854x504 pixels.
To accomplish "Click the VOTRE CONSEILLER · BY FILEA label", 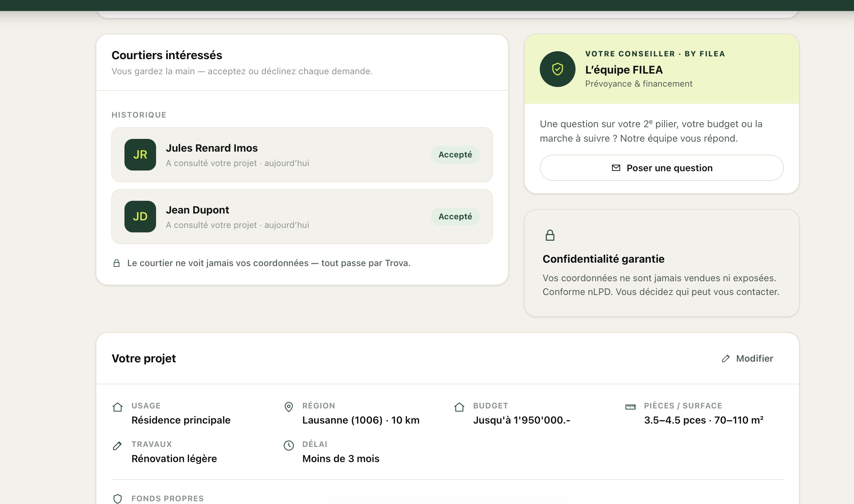I will point(655,54).
